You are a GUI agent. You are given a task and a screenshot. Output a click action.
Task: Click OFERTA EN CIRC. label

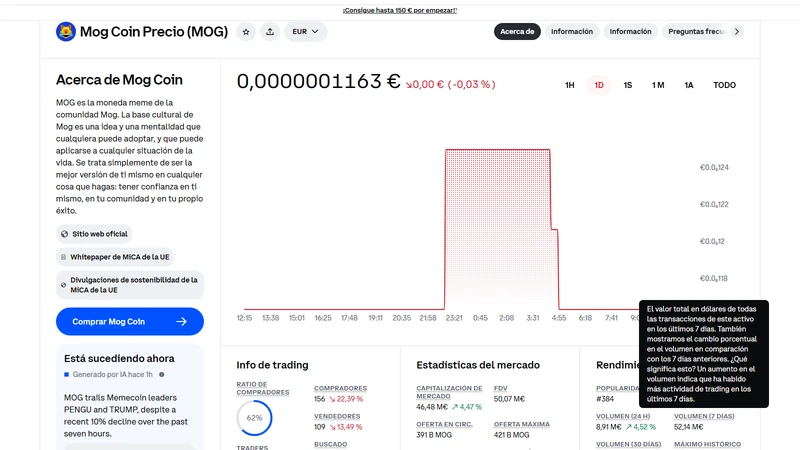(444, 424)
